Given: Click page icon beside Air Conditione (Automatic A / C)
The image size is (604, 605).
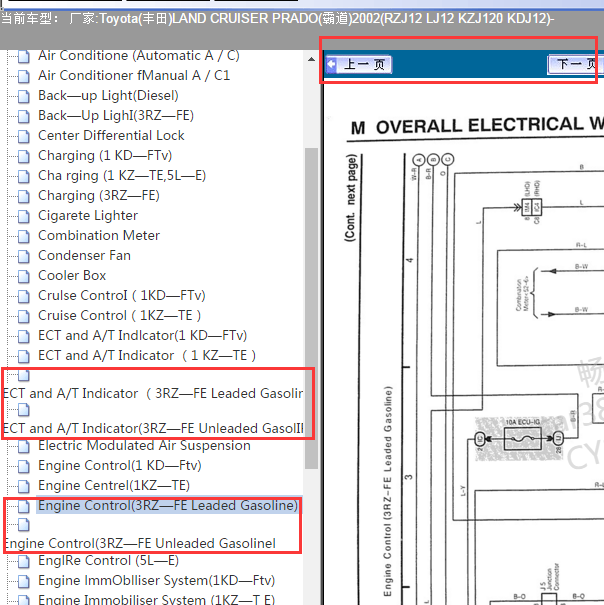Looking at the screenshot, I should [24, 56].
